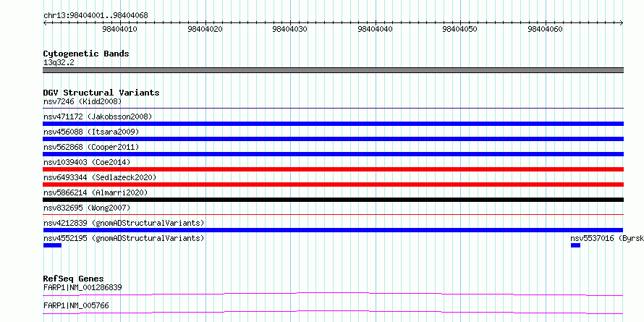
Task: Click the Cytogenetic Bands track title
Action: (86, 54)
